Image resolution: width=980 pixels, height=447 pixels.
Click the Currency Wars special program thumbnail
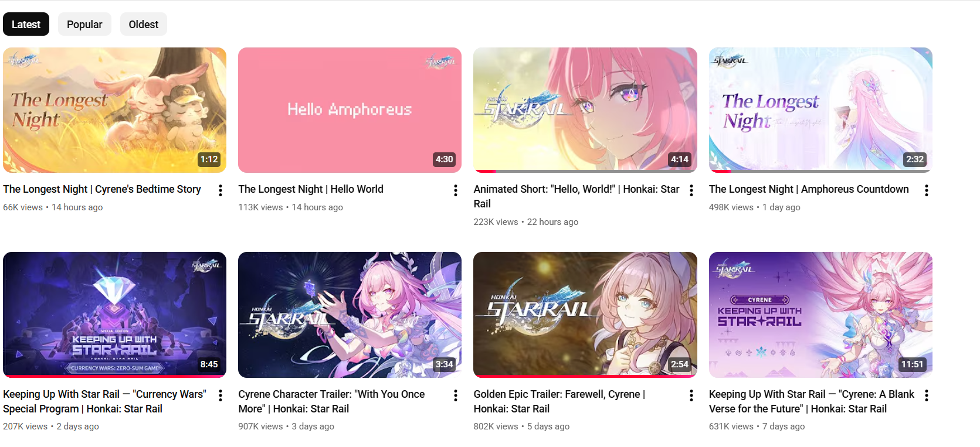[x=114, y=315]
